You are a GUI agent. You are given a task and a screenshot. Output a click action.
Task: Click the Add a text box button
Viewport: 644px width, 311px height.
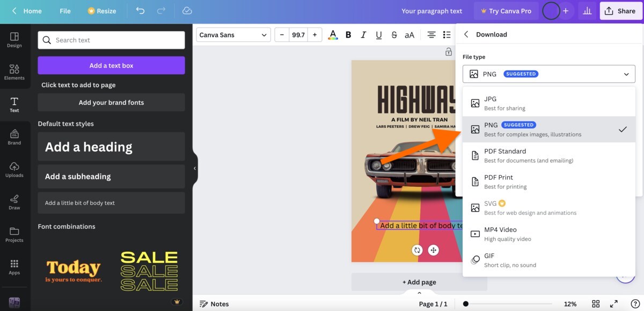coord(111,65)
